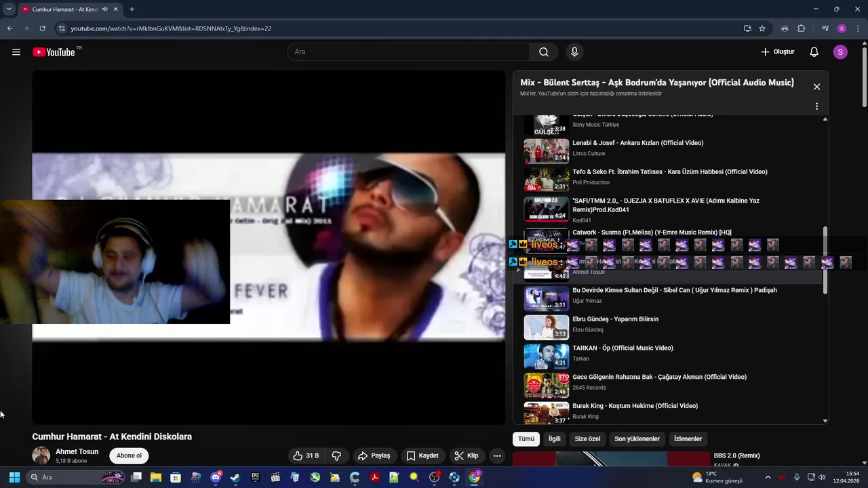Open Ebru Gündeş - Yaparım Bilirsin thumbnail
This screenshot has width=868, height=488.
tap(547, 327)
